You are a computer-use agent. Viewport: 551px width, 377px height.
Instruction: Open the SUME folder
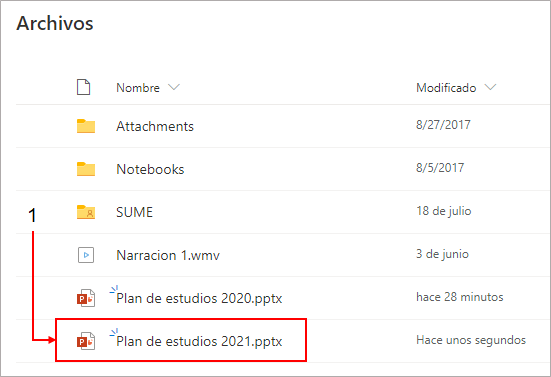point(134,212)
